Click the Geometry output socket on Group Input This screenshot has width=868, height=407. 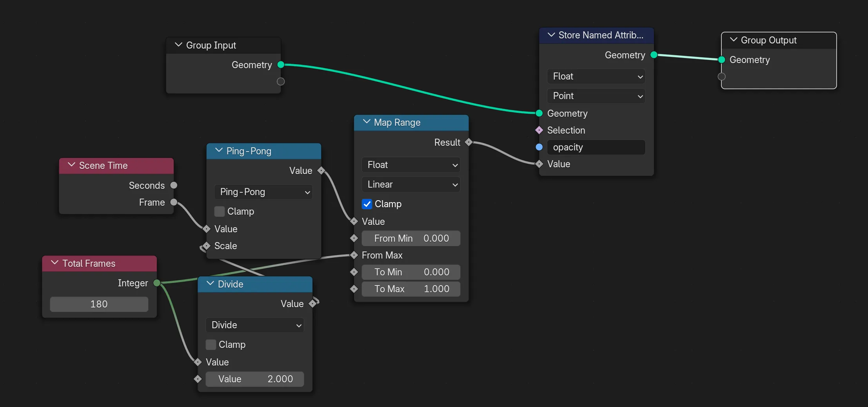tap(280, 65)
